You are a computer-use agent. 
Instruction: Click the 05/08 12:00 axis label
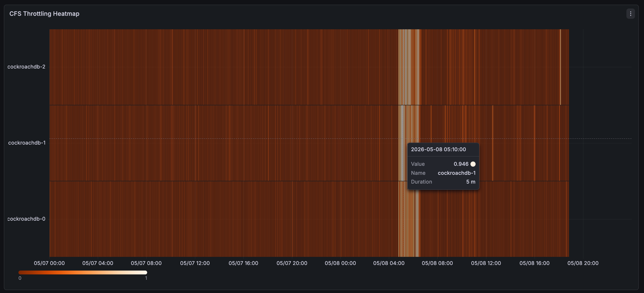(486, 263)
